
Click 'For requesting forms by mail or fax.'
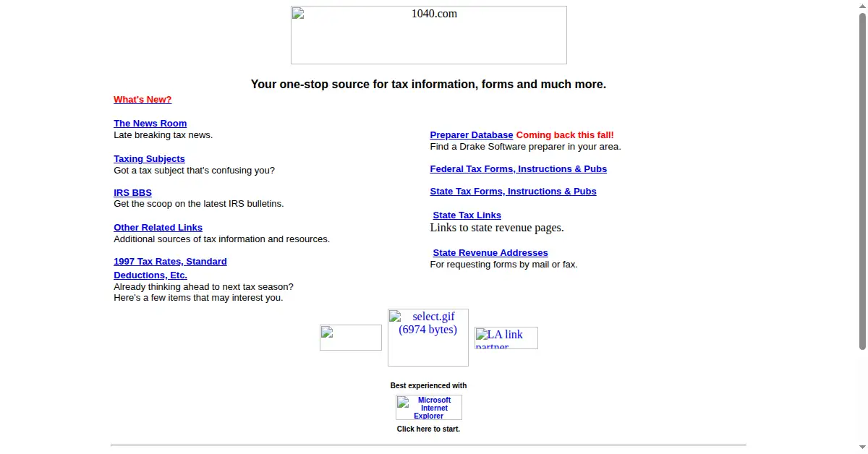504,265
